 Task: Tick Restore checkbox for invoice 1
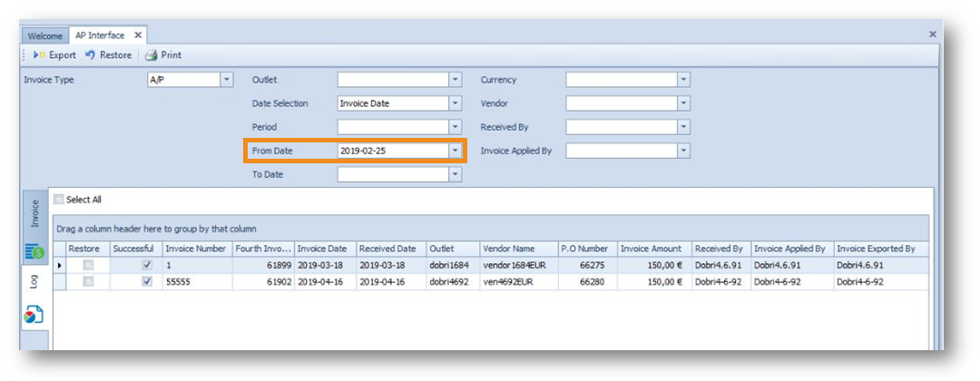point(87,266)
